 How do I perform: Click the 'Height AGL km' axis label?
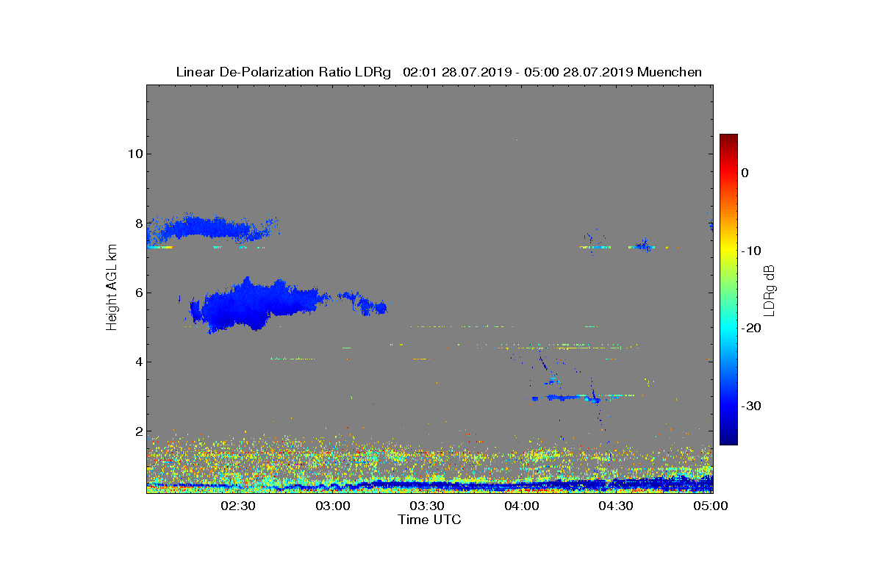click(112, 289)
